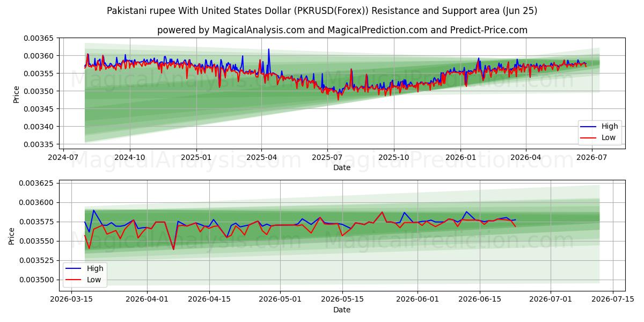Click the 0.00350 label on upper y-axis
The height and width of the screenshot is (322, 644).
(39, 91)
